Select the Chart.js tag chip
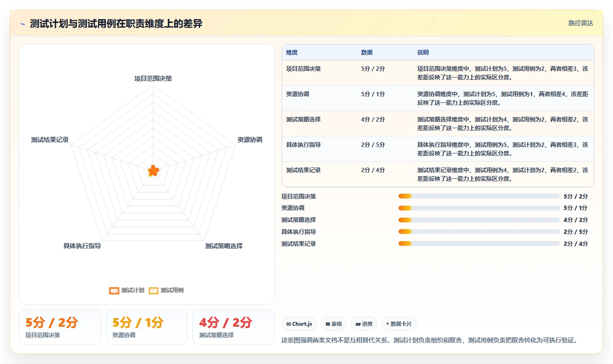613x364 pixels. coord(299,324)
